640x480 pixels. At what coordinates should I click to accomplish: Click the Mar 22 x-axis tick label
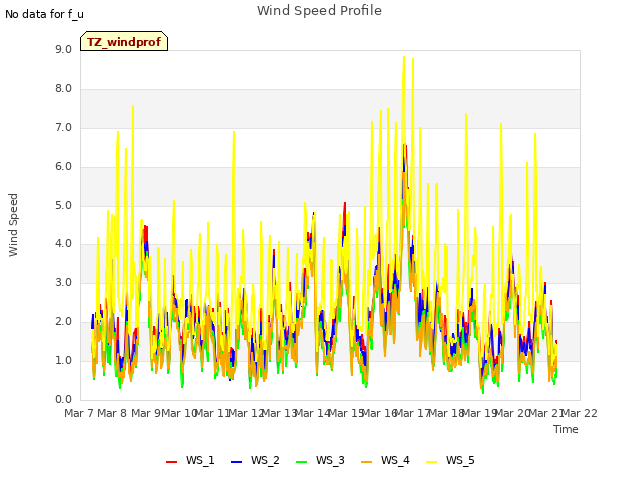(579, 413)
